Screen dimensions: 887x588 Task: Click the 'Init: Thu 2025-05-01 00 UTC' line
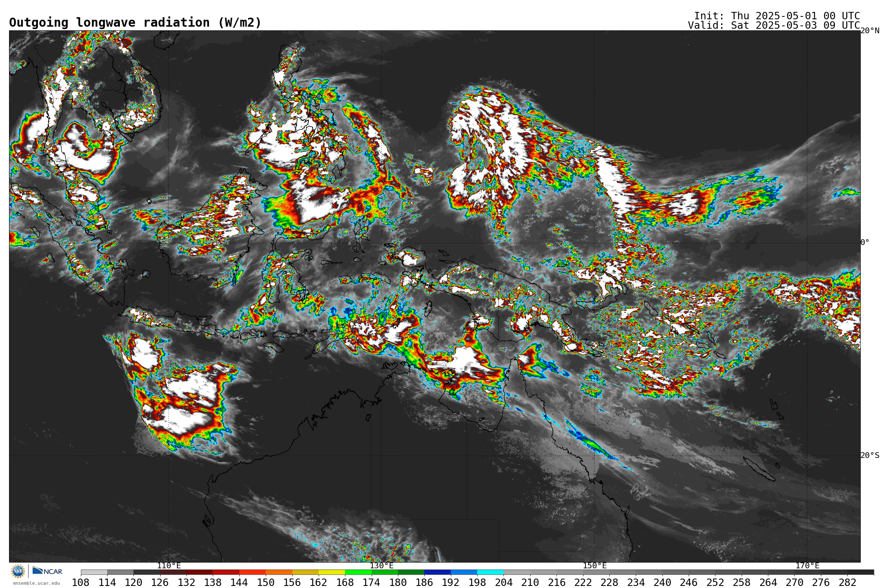point(777,16)
